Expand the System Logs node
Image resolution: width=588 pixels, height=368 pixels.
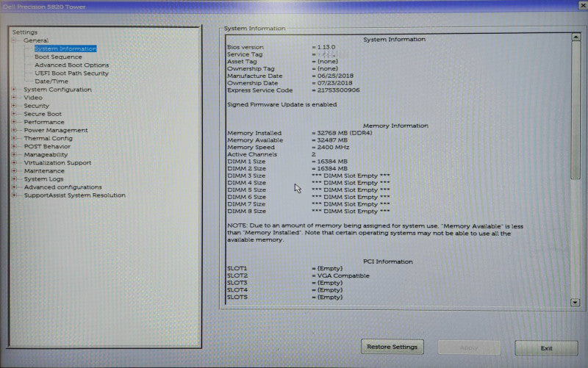[14, 178]
